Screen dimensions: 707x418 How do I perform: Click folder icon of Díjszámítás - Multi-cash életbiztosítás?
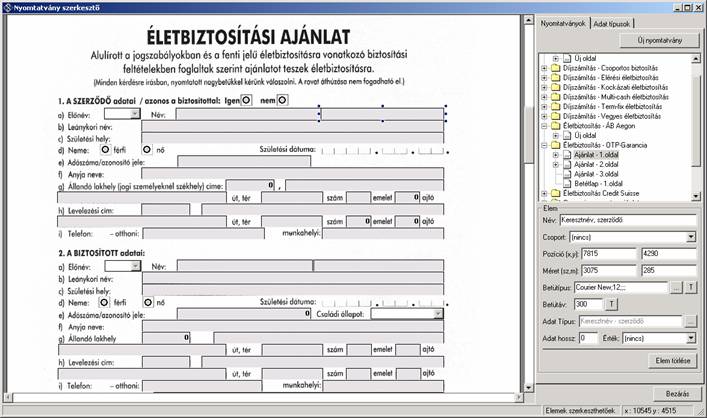point(556,97)
